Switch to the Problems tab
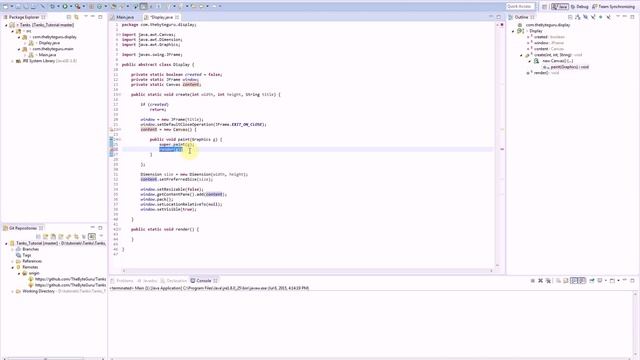Viewport: 640px width, 360px height. click(x=122, y=281)
